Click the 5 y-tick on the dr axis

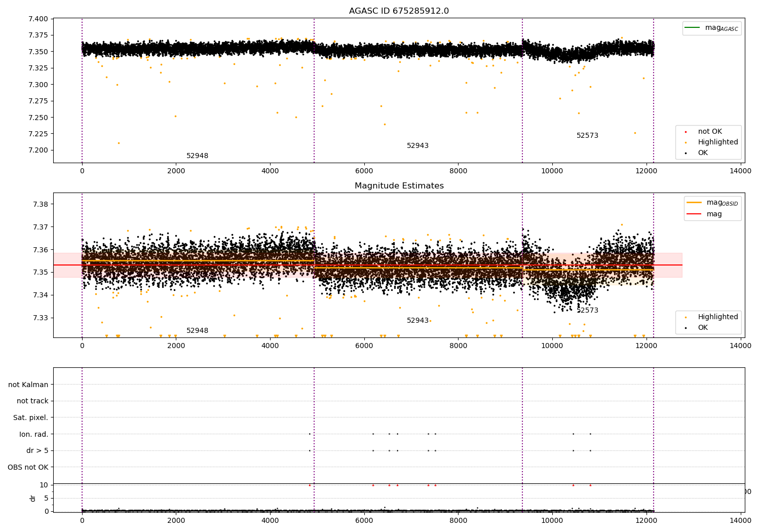coord(46,498)
